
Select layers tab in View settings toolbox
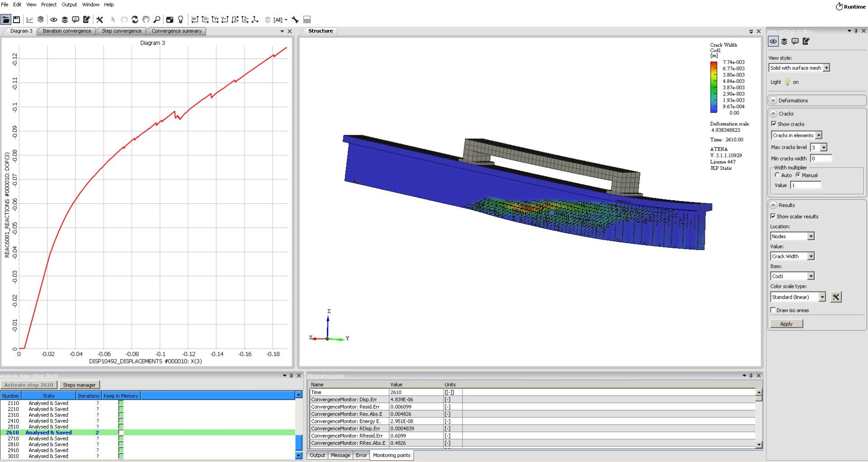[x=784, y=42]
